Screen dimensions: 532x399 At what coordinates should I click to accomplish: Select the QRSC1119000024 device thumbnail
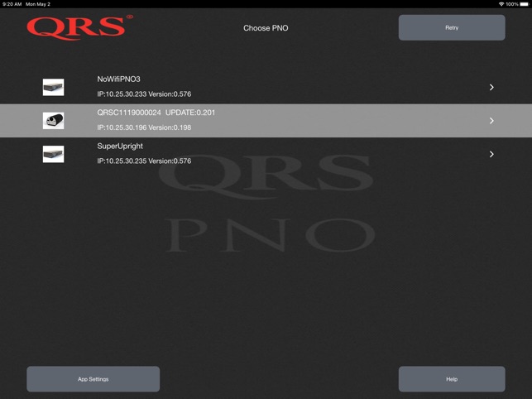[53, 121]
